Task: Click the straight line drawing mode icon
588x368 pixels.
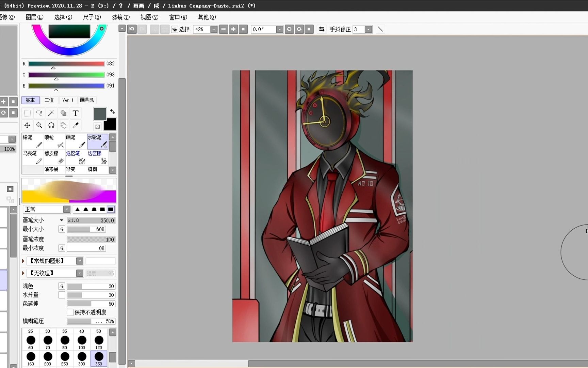Action: (380, 29)
